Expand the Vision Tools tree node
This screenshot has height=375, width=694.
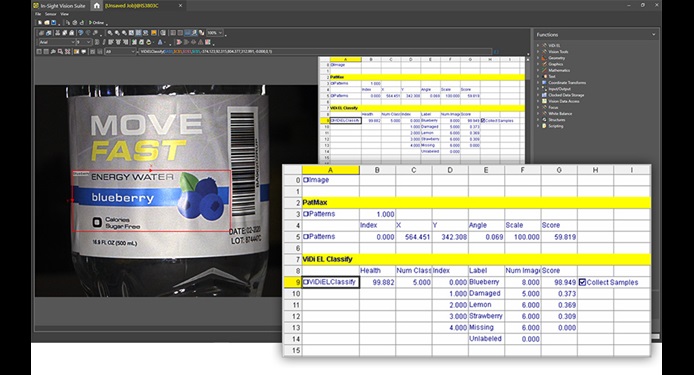(x=538, y=52)
